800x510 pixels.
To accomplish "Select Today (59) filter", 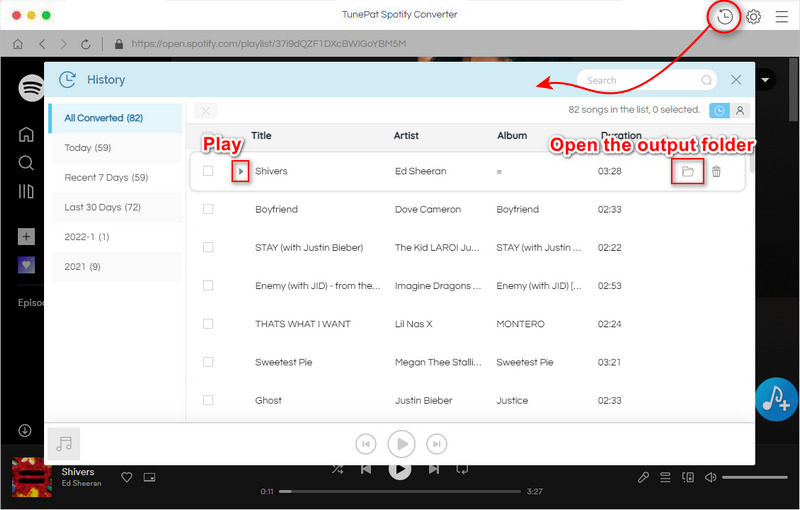I will tap(117, 148).
